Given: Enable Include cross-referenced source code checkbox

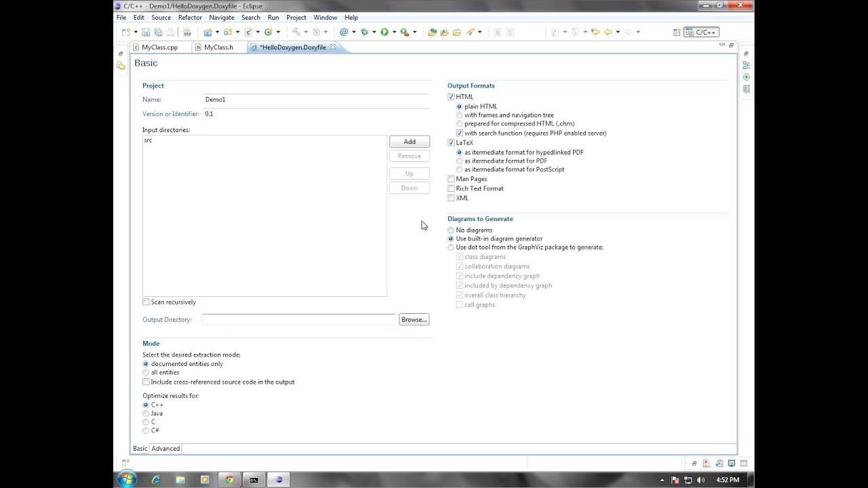Looking at the screenshot, I should pyautogui.click(x=146, y=382).
